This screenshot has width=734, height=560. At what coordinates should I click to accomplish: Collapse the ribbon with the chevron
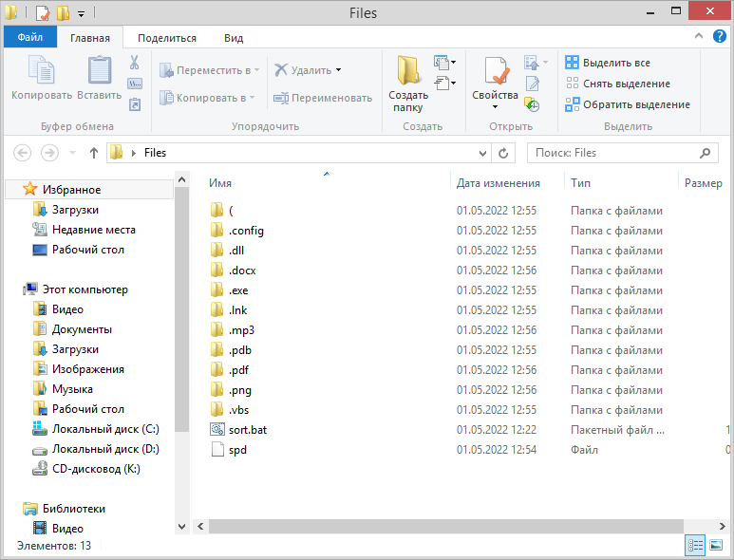coord(699,35)
